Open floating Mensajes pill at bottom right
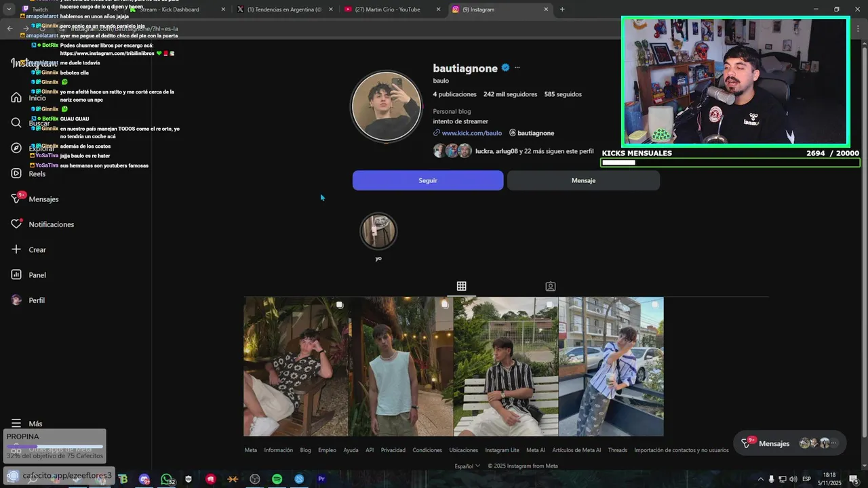This screenshot has width=868, height=488. pyautogui.click(x=790, y=443)
